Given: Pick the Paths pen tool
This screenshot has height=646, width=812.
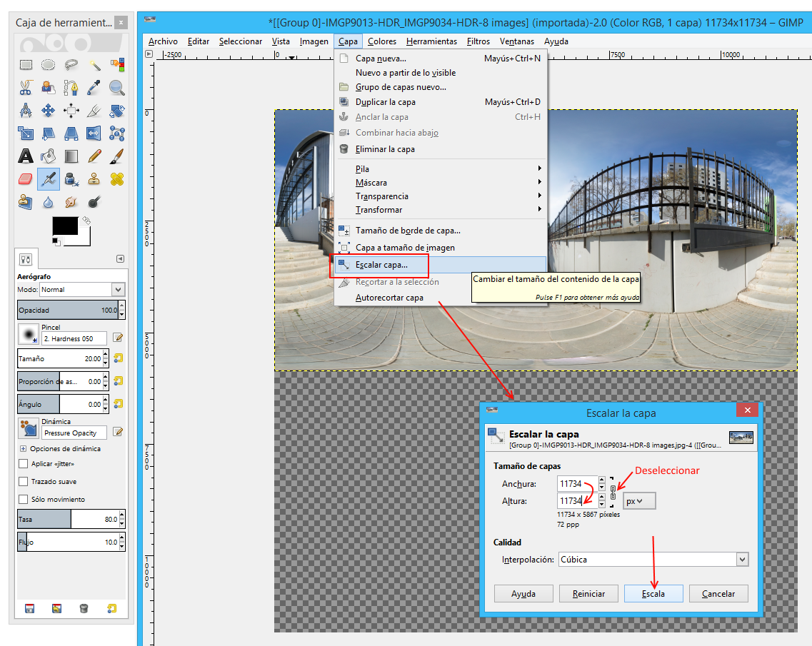Looking at the screenshot, I should tap(71, 88).
